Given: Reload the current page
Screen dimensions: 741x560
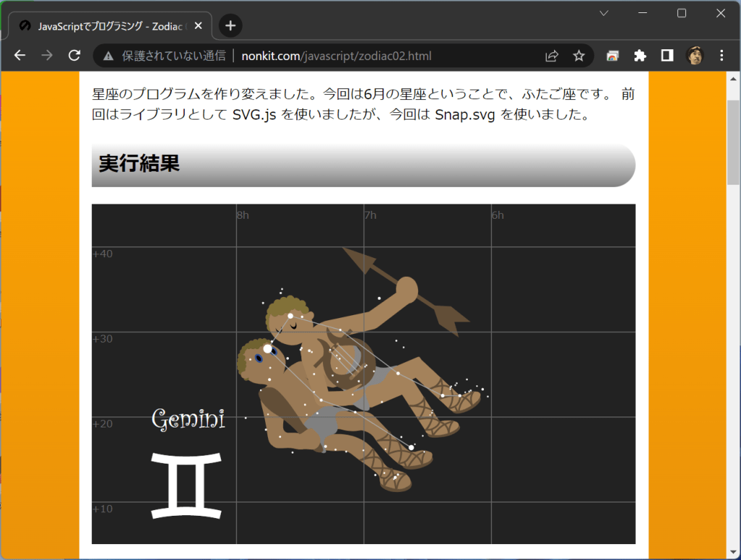Looking at the screenshot, I should [74, 55].
